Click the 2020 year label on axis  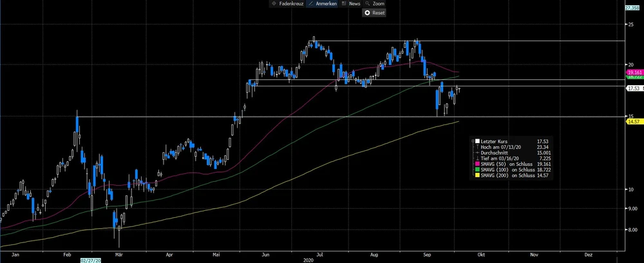pos(309,260)
